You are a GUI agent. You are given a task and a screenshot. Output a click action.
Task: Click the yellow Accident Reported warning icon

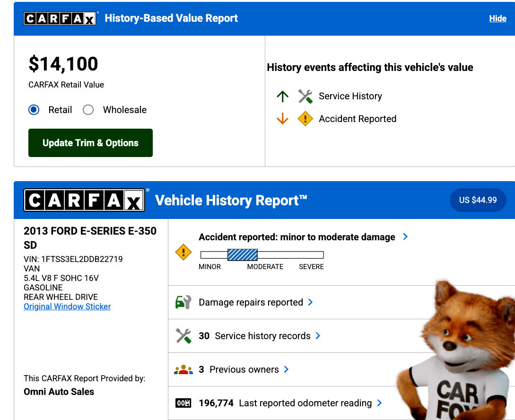[x=305, y=119]
